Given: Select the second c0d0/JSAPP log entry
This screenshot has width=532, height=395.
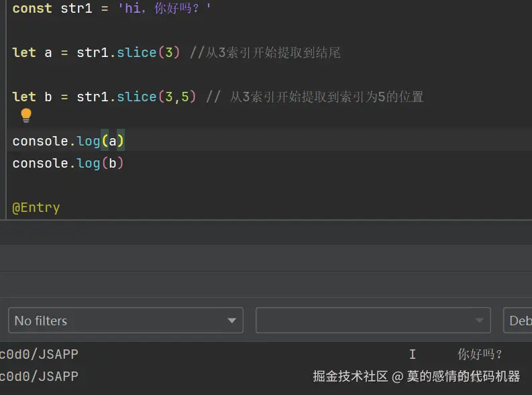Looking at the screenshot, I should 39,376.
